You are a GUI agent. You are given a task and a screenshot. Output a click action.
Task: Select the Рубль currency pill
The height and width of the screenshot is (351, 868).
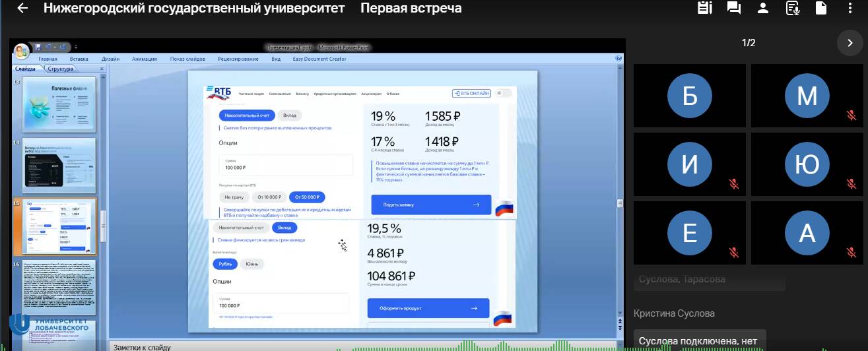coord(226,264)
